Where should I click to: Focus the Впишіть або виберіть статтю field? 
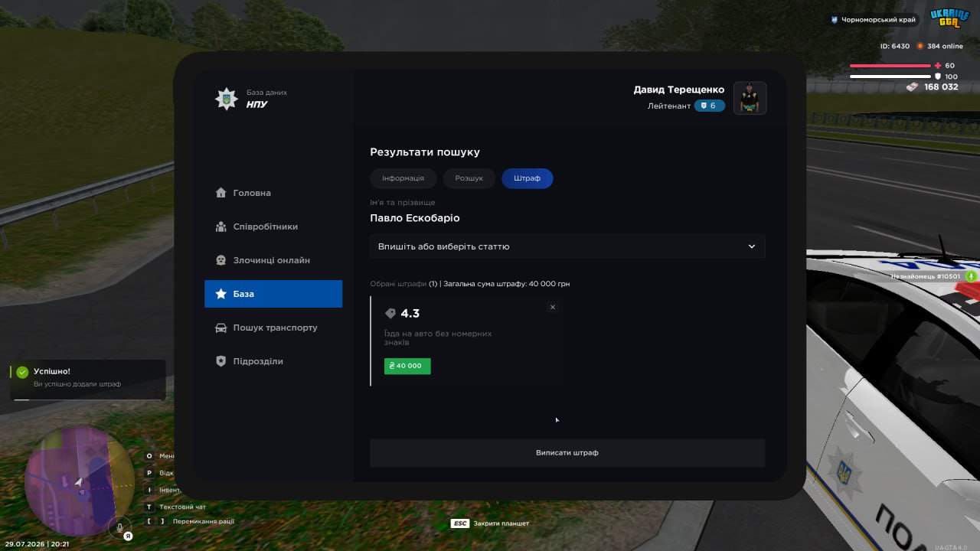567,246
